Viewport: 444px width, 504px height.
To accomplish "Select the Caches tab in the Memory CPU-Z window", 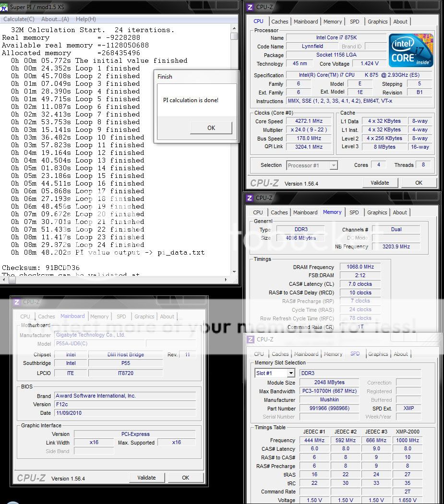I will coord(279,212).
